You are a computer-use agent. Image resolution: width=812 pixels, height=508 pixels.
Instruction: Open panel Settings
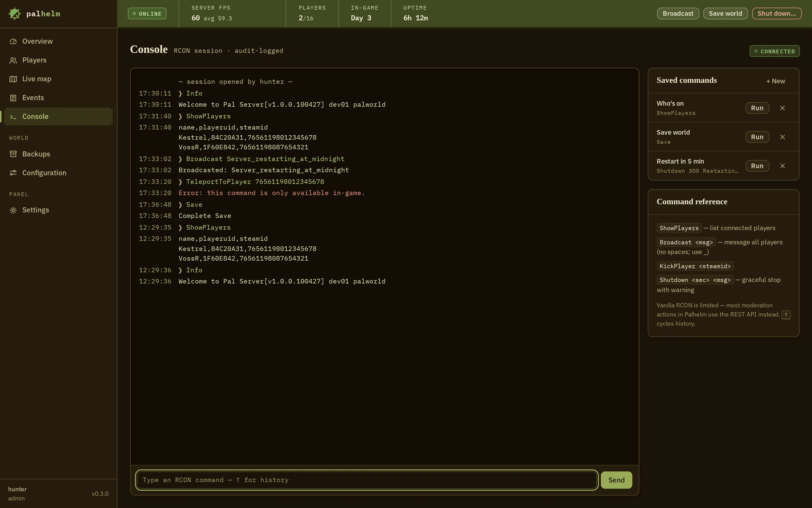coord(58,210)
